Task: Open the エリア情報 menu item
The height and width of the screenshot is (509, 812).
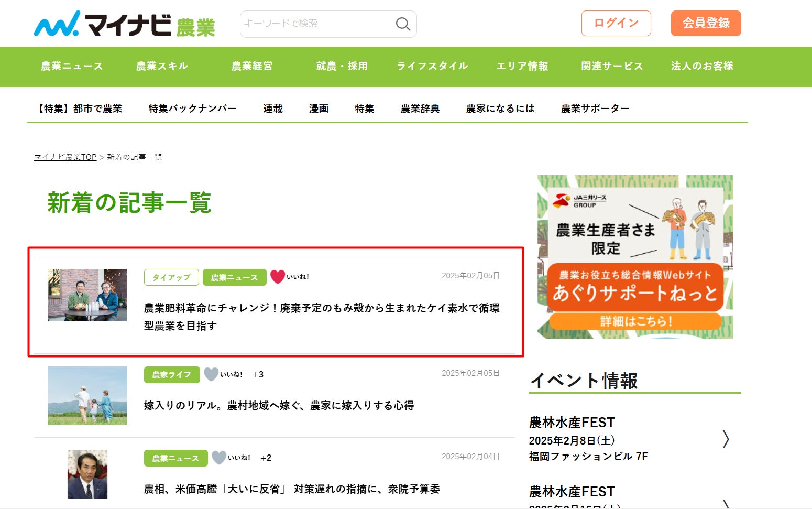Action: [x=522, y=66]
